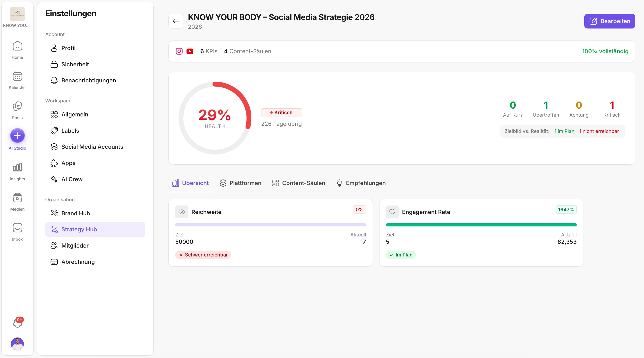Open AI Crew settings
The height and width of the screenshot is (358, 644).
click(95, 179)
